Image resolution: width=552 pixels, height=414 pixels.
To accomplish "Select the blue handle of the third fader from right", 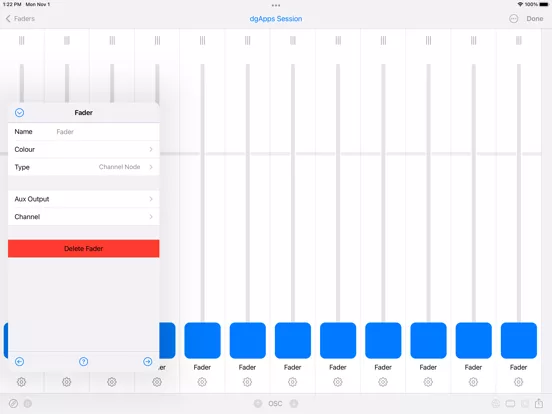I will 428,340.
